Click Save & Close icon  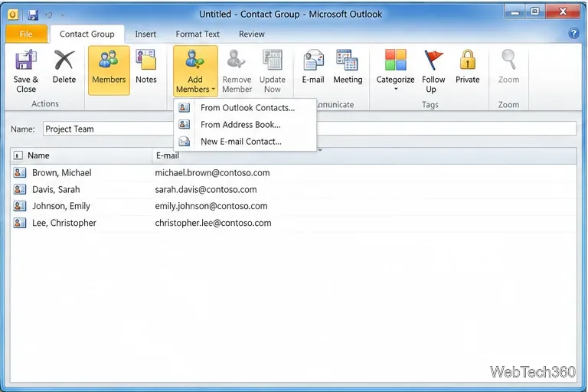(25, 60)
